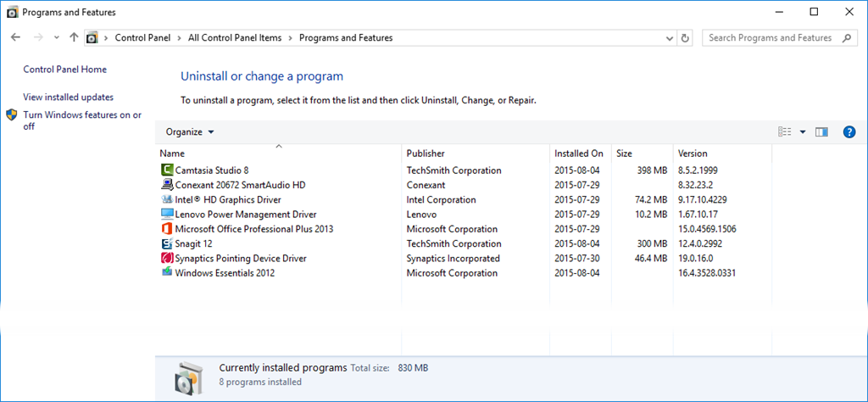Sort programs by Installed On column
The height and width of the screenshot is (402, 868).
[x=579, y=154]
